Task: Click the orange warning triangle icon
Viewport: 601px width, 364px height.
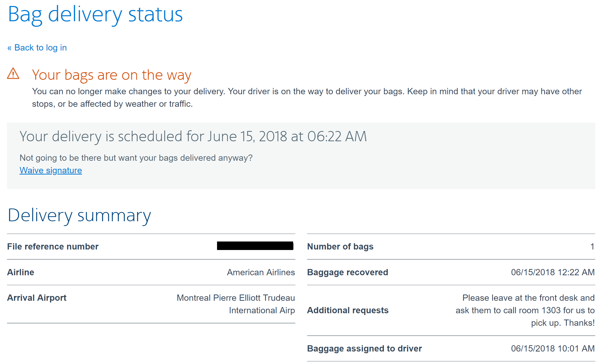Action: [13, 74]
